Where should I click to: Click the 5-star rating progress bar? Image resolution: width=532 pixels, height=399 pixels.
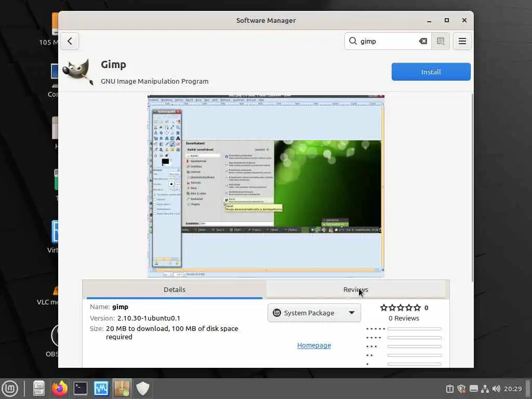(415, 329)
